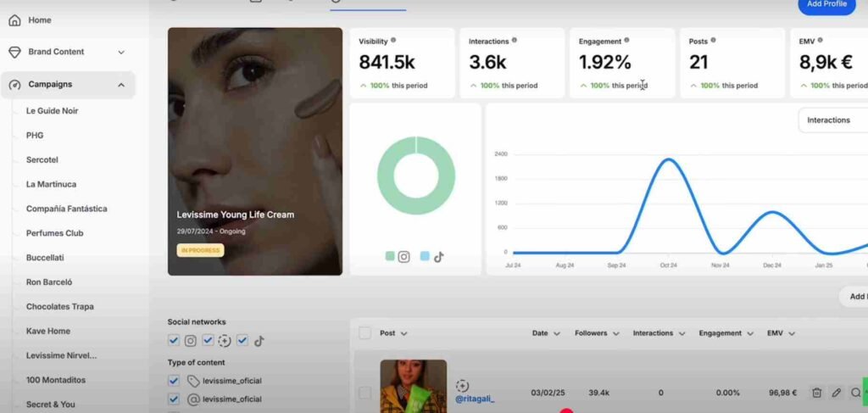The height and width of the screenshot is (413, 868).
Task: Open the PHG campaign
Action: pyautogui.click(x=34, y=135)
